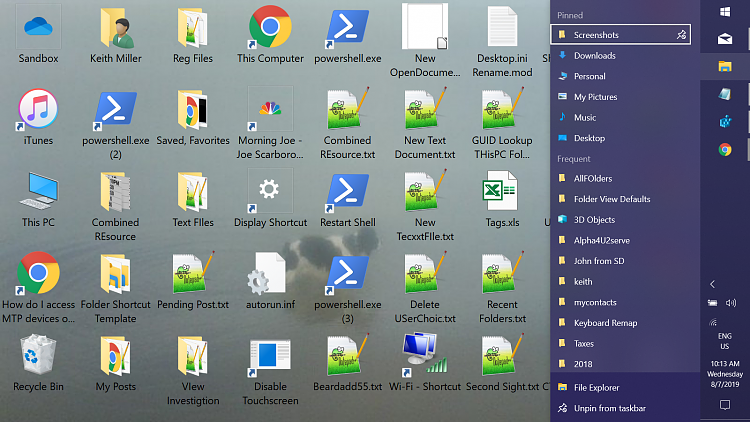Open the Mail app on the taskbar
The height and width of the screenshot is (422, 750).
pyautogui.click(x=725, y=39)
